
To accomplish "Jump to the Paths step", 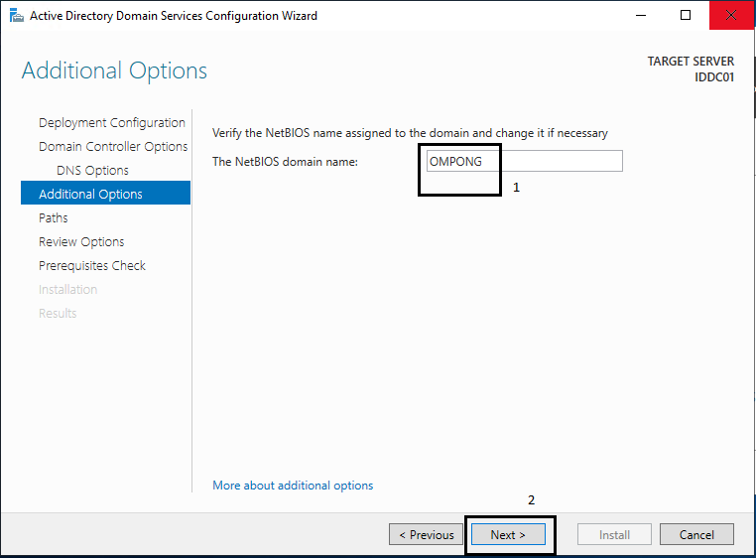I will [x=53, y=217].
